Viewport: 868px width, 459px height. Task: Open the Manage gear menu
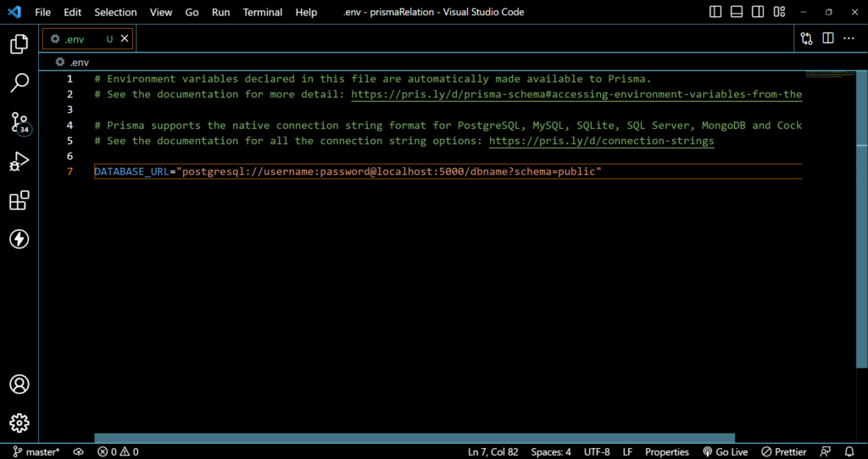coord(19,423)
